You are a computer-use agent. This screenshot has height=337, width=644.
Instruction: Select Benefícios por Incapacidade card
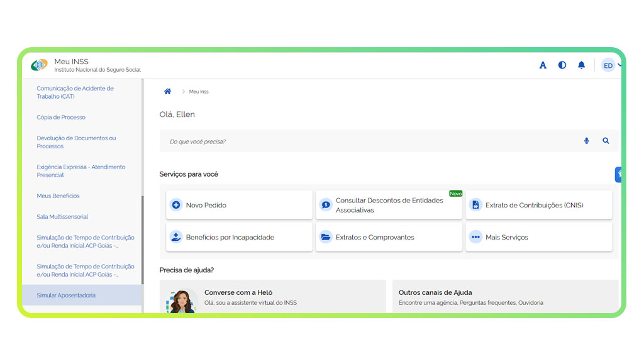point(239,237)
